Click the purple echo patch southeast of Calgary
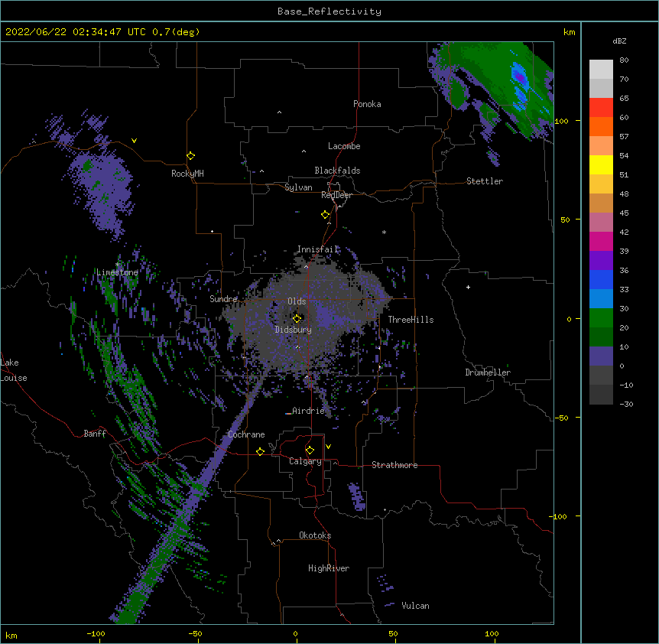 (x=357, y=497)
